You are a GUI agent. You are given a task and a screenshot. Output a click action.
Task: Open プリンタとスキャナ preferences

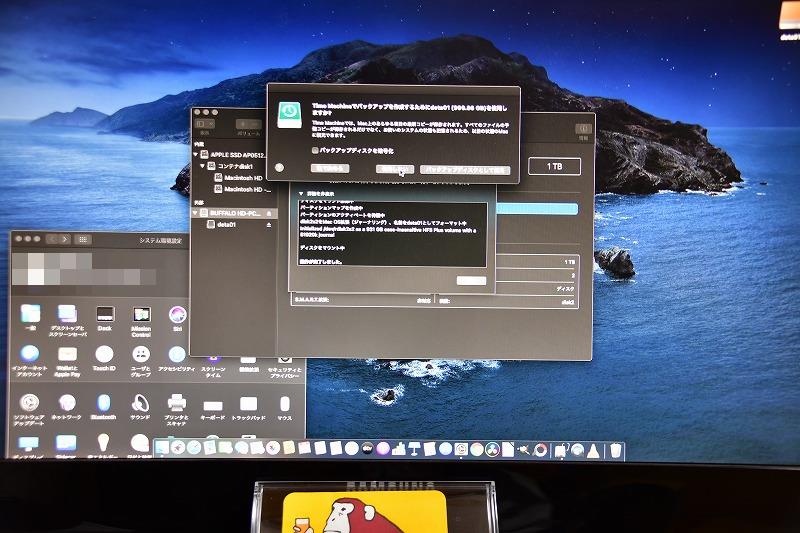[177, 409]
